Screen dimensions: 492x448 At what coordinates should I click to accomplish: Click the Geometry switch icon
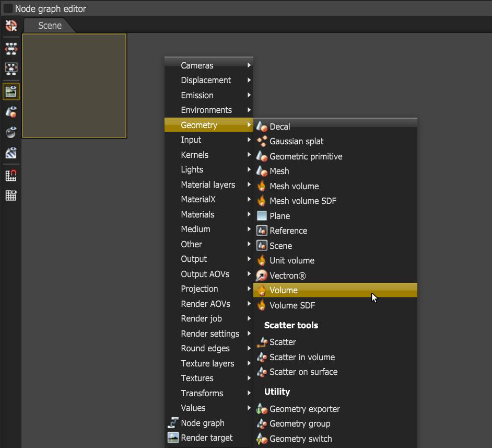click(262, 439)
